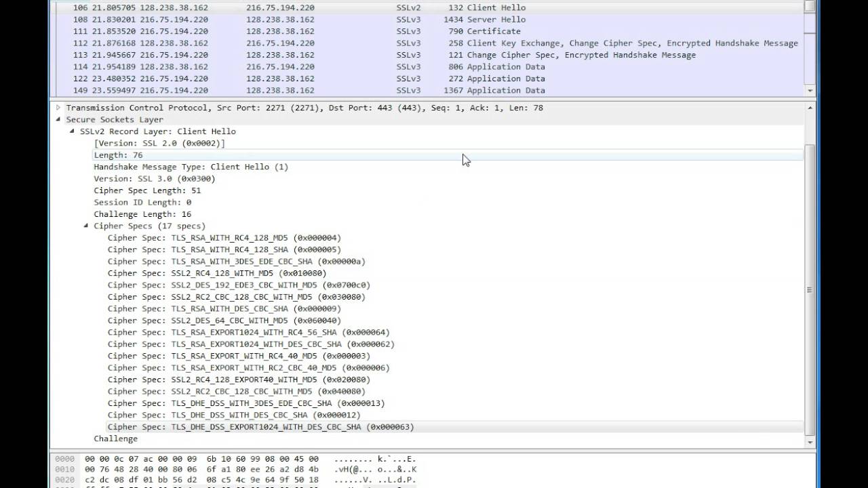This screenshot has height=488, width=868.
Task: Select Challenge Length: 16 field
Action: (x=142, y=214)
